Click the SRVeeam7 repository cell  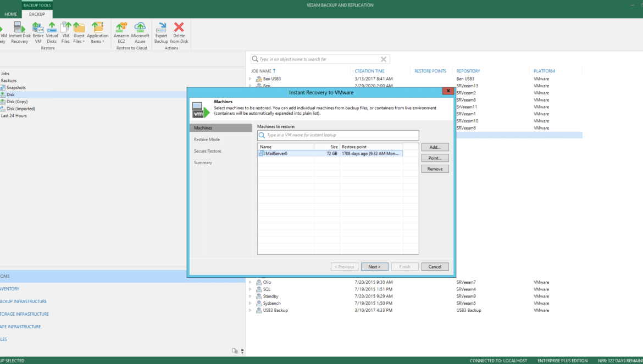click(x=466, y=282)
